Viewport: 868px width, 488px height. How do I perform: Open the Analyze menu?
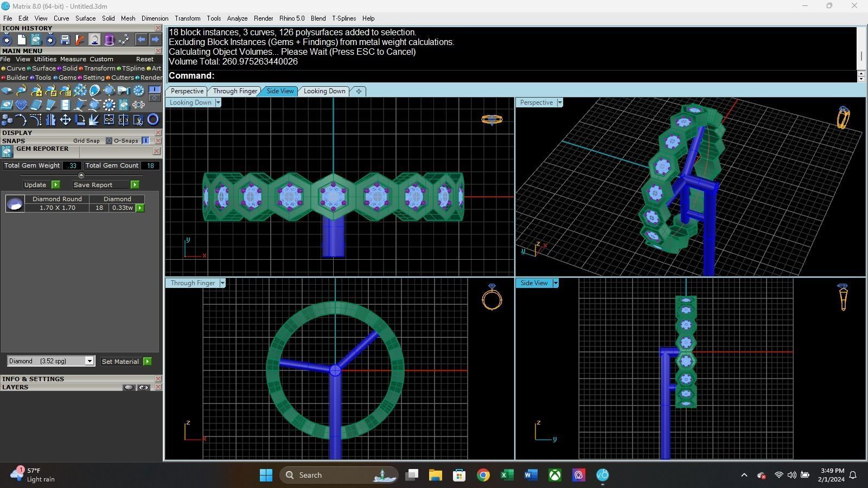237,18
